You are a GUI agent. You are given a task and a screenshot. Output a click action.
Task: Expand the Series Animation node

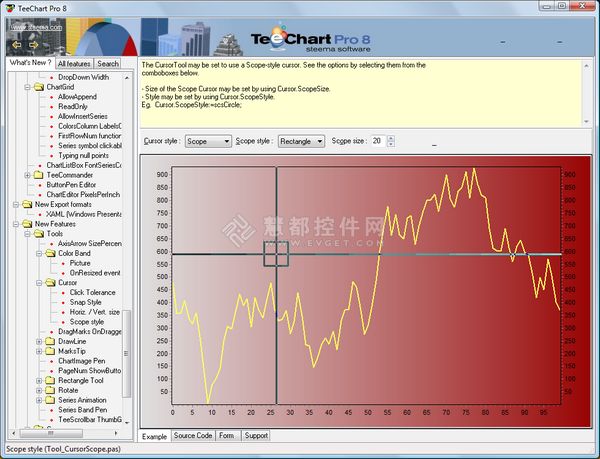tap(39, 400)
